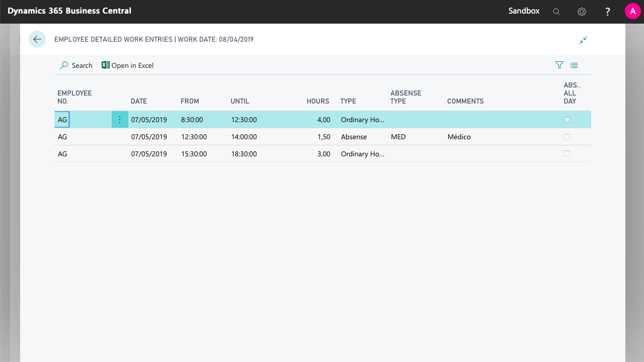The width and height of the screenshot is (644, 362).
Task: Collapse the page with the shrink arrows icon
Action: [x=583, y=40]
